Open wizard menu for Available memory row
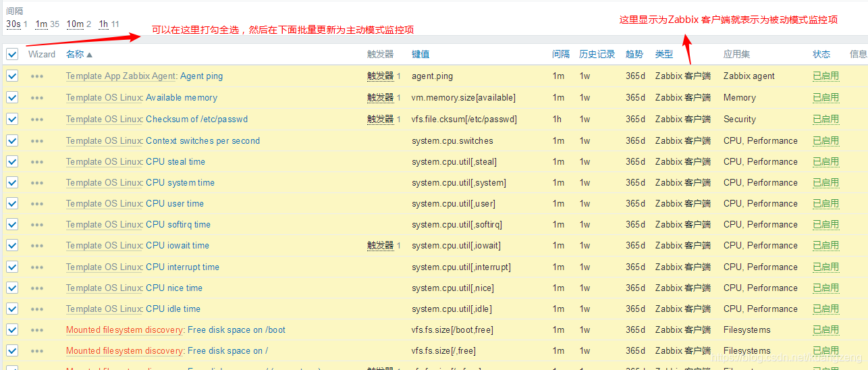Image resolution: width=868 pixels, height=370 pixels. pyautogui.click(x=37, y=99)
